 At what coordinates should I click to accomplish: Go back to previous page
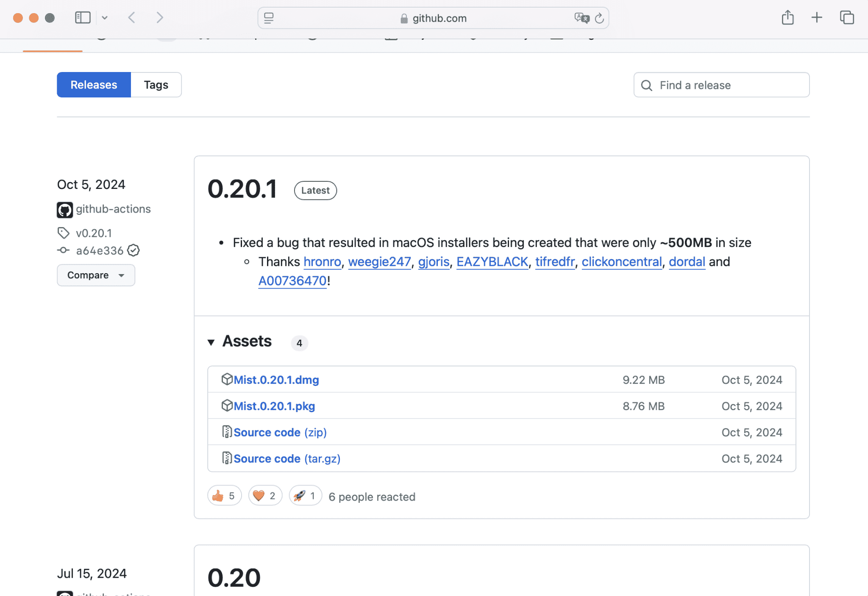[132, 18]
